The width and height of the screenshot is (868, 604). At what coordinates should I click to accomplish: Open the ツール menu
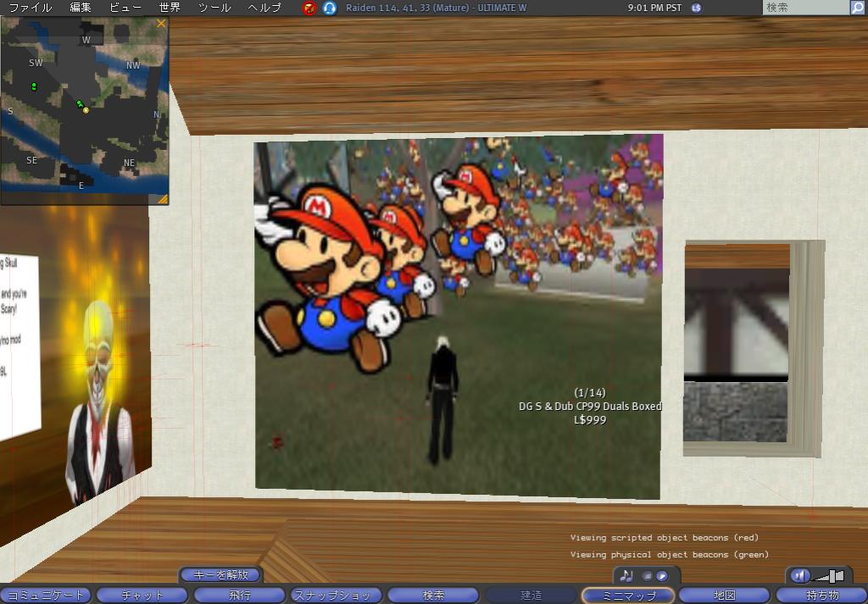tap(214, 8)
